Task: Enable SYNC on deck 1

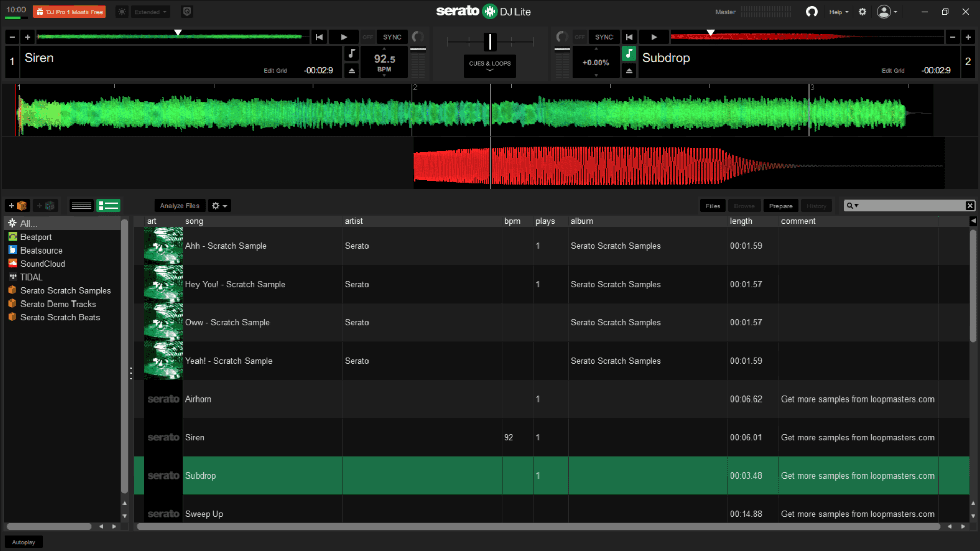Action: coord(392,37)
